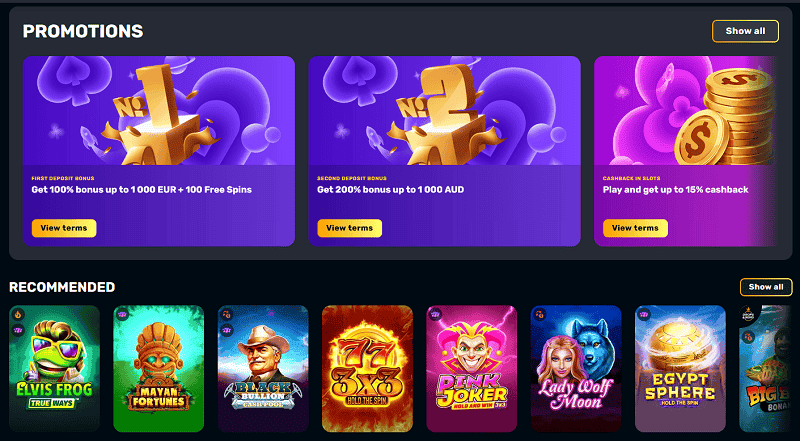This screenshot has height=441, width=800.
Task: Click the purple badge on Mayan Fortunes
Action: 123,314
